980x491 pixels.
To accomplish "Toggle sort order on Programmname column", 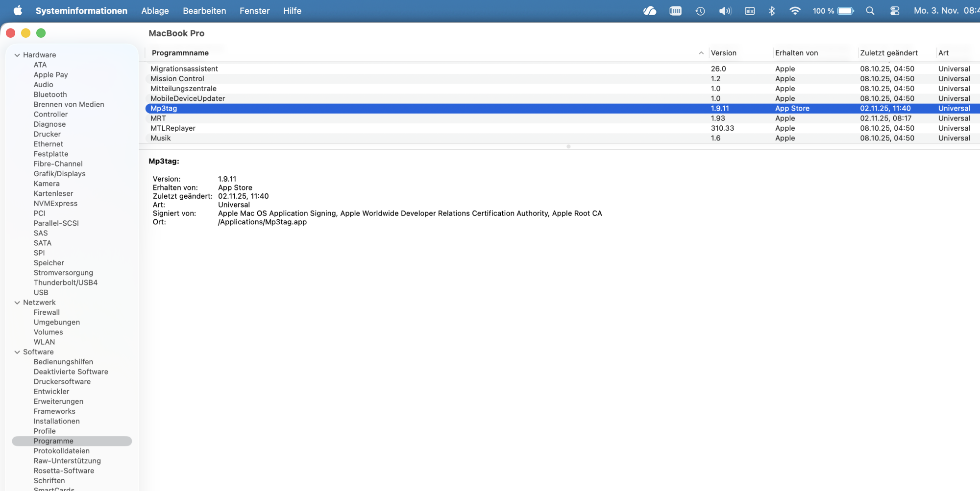I will (701, 53).
